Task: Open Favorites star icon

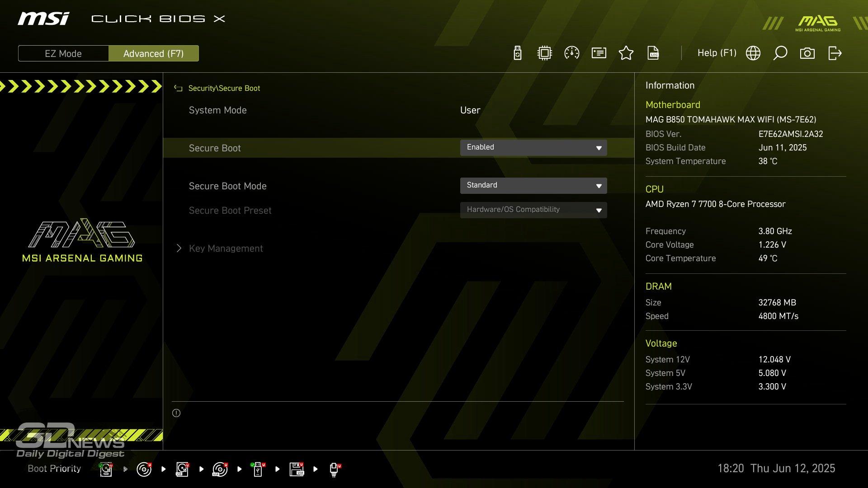Action: pos(626,53)
